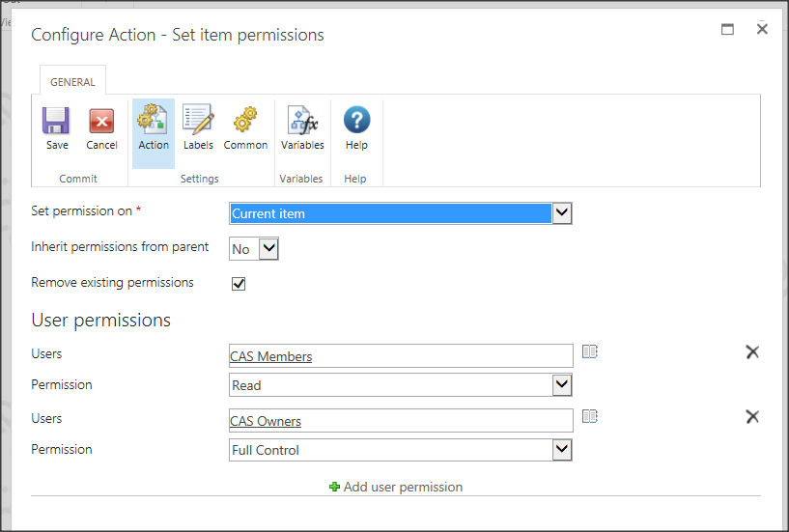Open the Common settings gears icon

245,120
